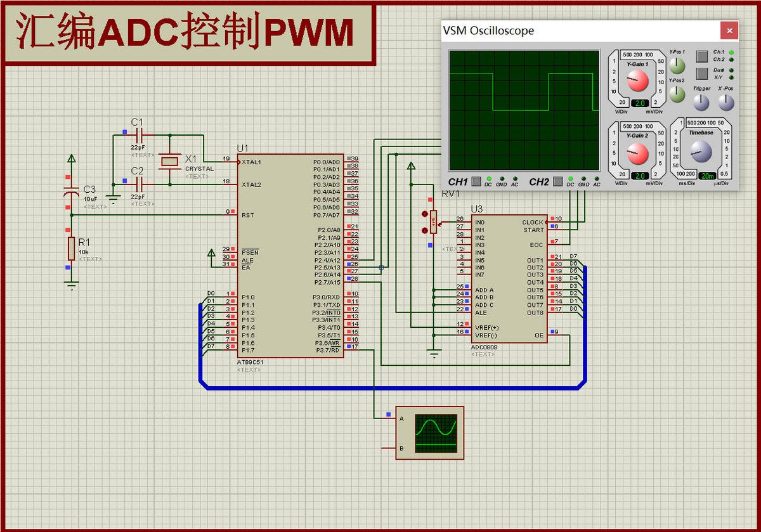Click the AT89C51 part name label
The width and height of the screenshot is (761, 532).
(x=249, y=362)
